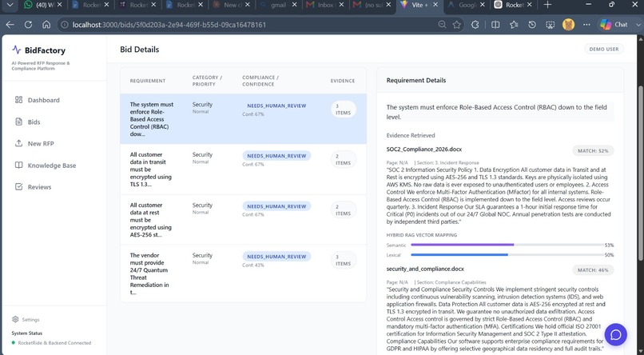
Task: Open the browser profile avatar
Action: [x=568, y=25]
